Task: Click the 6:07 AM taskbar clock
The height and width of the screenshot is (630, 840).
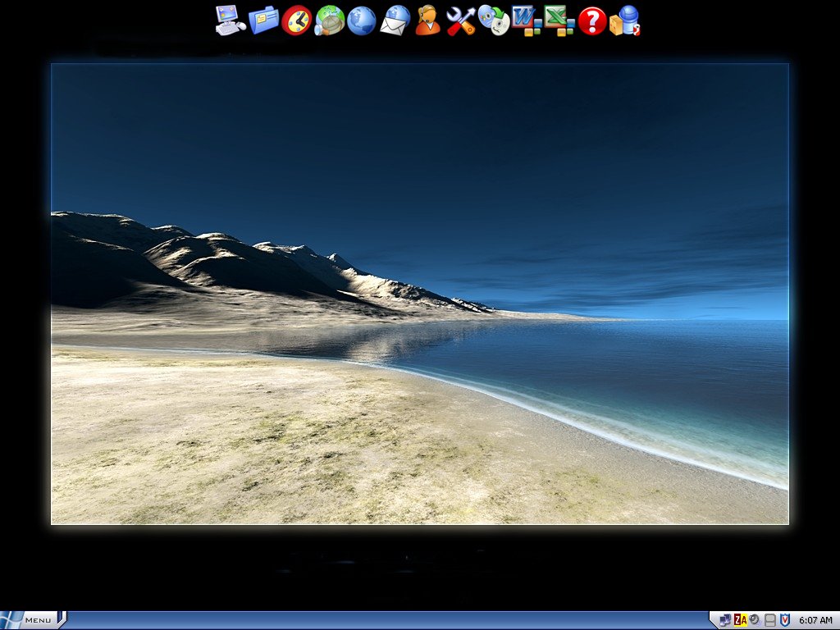Action: pyautogui.click(x=815, y=620)
